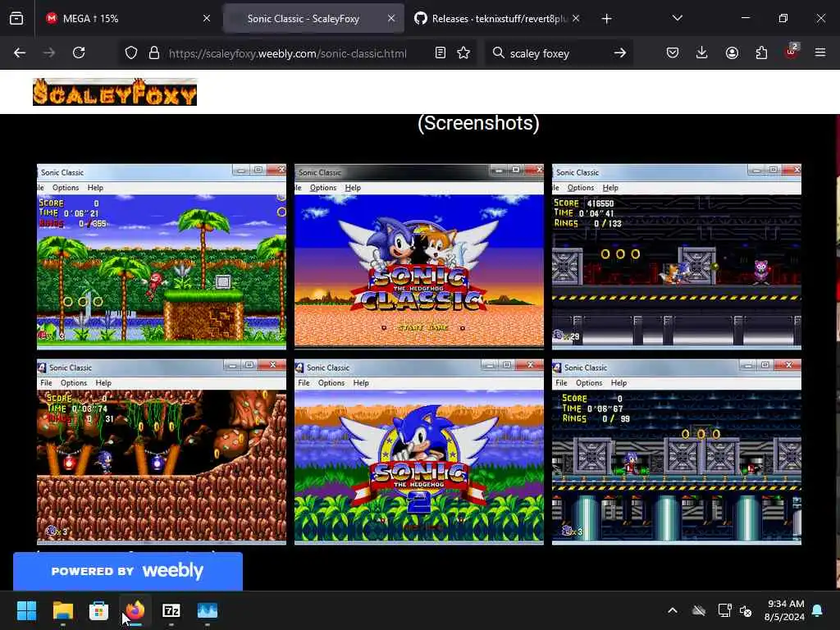The image size is (840, 630).
Task: Reload the current page
Action: tap(79, 53)
